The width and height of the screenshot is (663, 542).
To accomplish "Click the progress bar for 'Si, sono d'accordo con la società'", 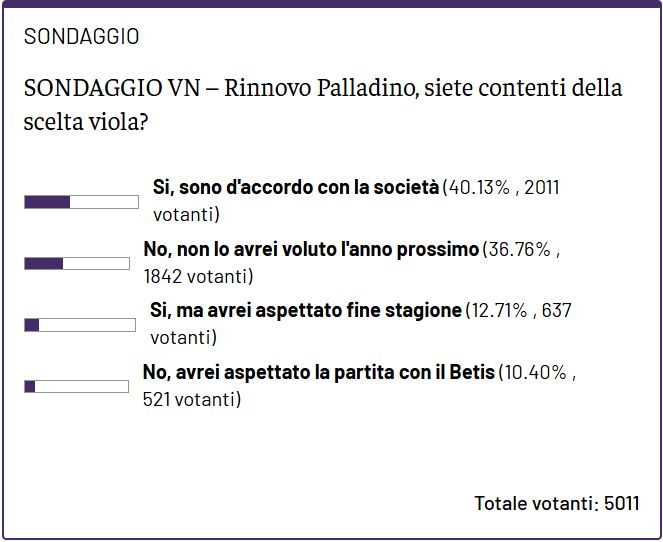I will 81,202.
